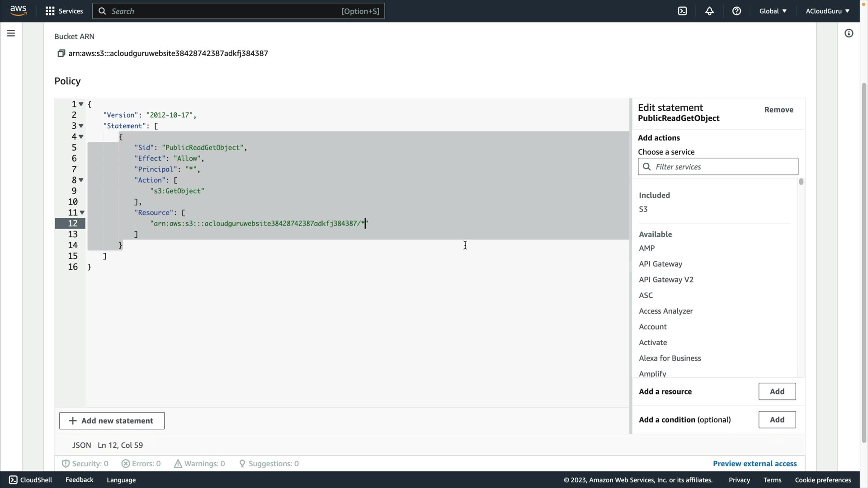Image resolution: width=868 pixels, height=488 pixels.
Task: Collapse the Resource array on line 11
Action: (x=82, y=212)
